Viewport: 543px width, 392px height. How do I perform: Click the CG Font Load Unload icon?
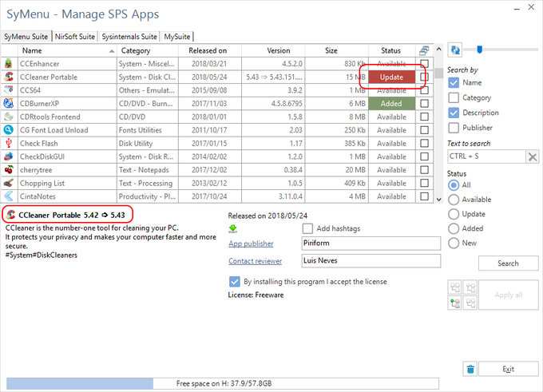[9, 130]
